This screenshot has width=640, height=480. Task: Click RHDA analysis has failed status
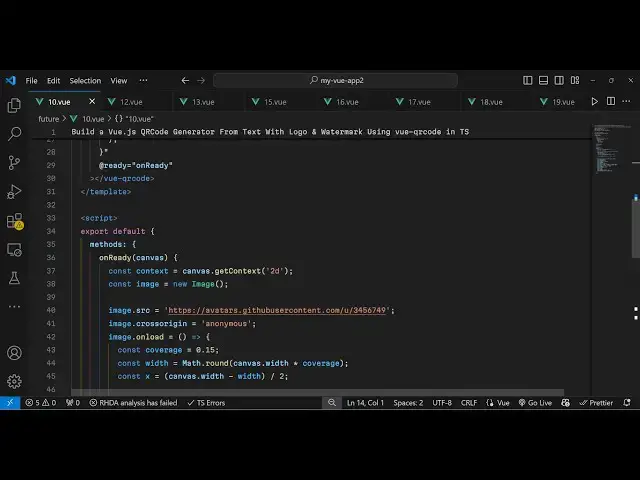pos(133,403)
